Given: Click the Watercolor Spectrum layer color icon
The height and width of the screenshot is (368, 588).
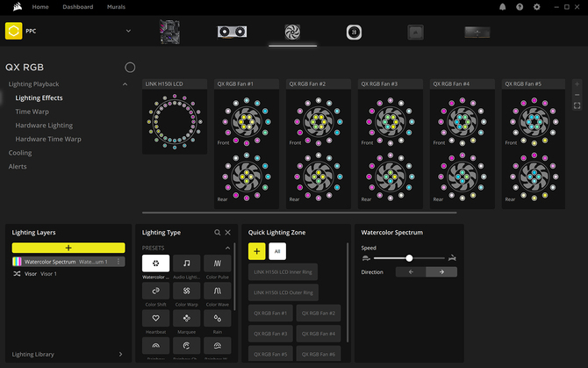Looking at the screenshot, I should point(17,262).
